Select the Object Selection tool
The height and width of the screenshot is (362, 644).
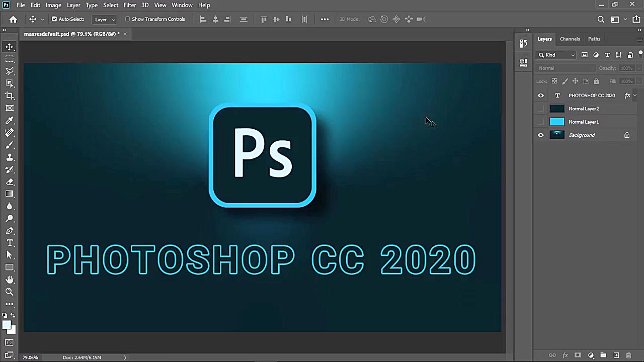pos(10,83)
